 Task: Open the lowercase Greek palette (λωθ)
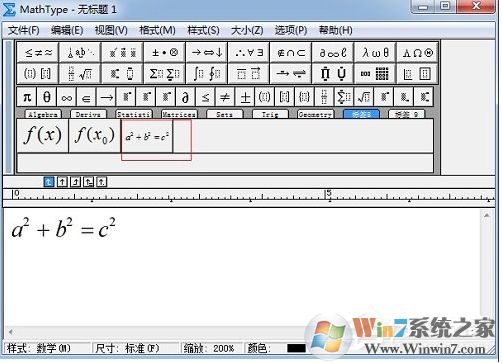375,53
